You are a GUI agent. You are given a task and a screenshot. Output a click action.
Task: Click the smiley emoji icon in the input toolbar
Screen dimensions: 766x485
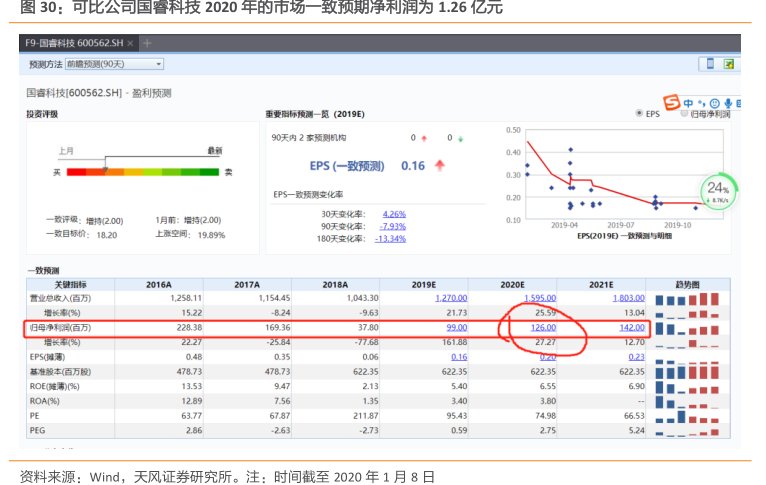[x=714, y=103]
